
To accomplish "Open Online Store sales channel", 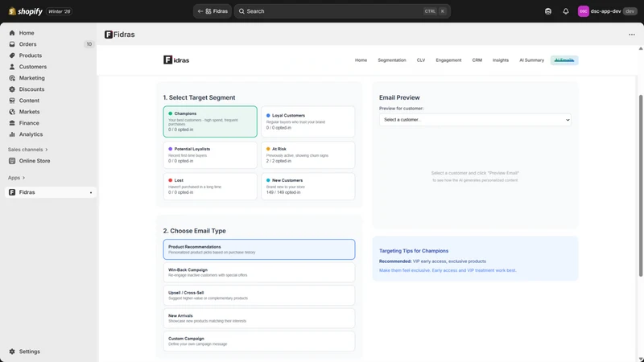I will [34, 161].
